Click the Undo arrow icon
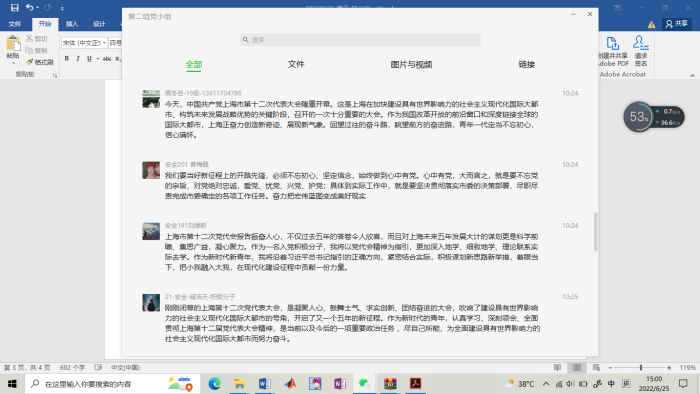The width and height of the screenshot is (700, 394). (x=29, y=8)
